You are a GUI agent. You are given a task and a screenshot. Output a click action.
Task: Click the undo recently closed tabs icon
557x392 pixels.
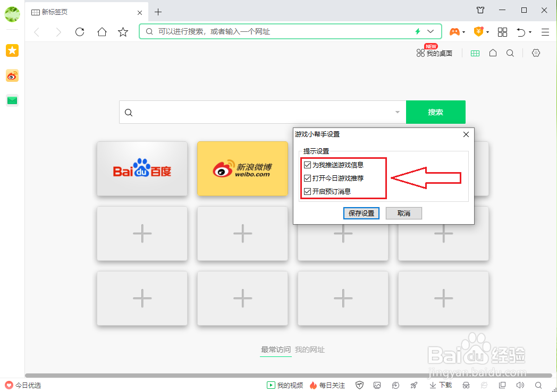[521, 32]
